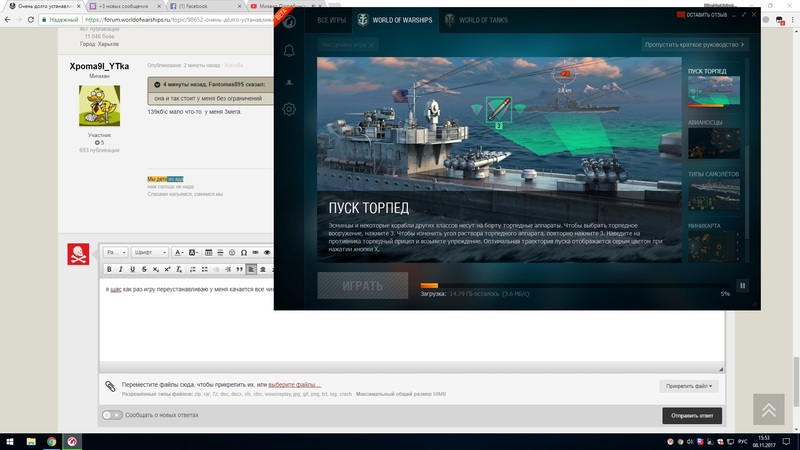The width and height of the screenshot is (800, 450).
Task: Toggle italic formatting in forum editor
Action: click(121, 269)
